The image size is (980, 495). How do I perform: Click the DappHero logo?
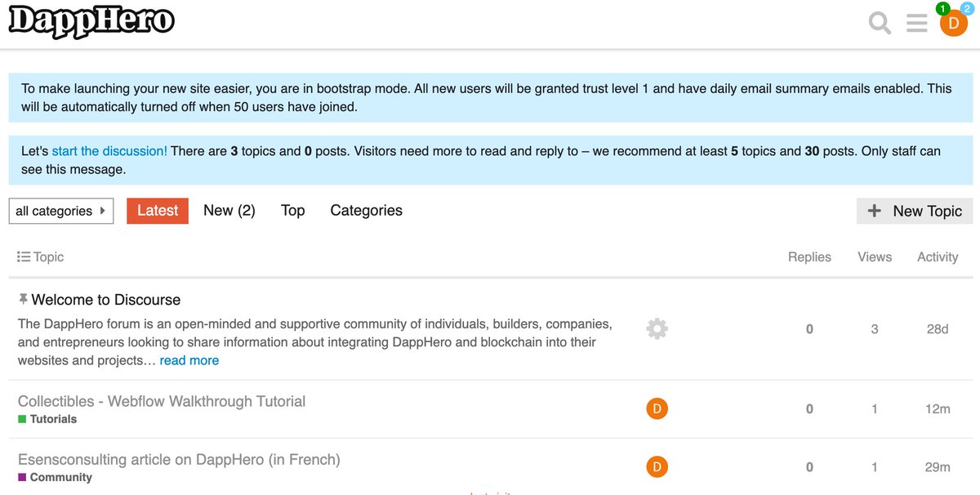91,22
